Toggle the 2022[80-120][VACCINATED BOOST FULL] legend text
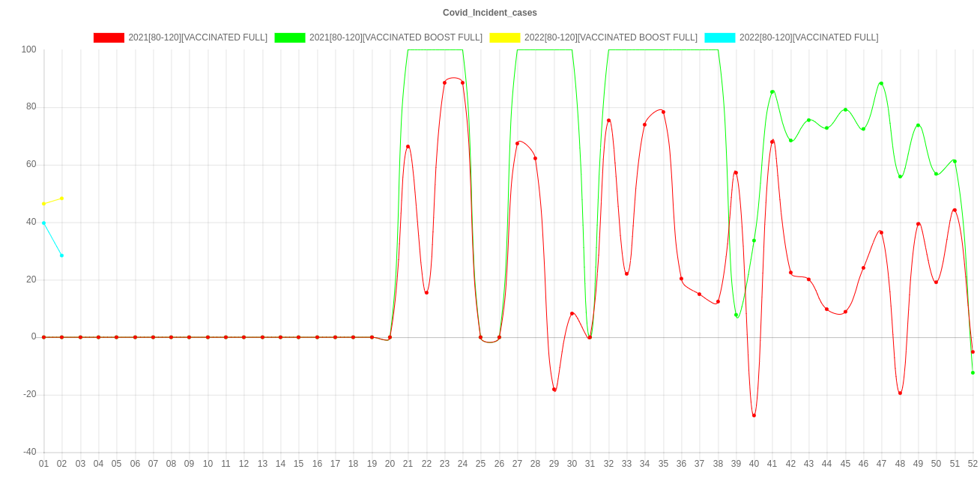Screen dimensions: 980x490 click(x=611, y=37)
